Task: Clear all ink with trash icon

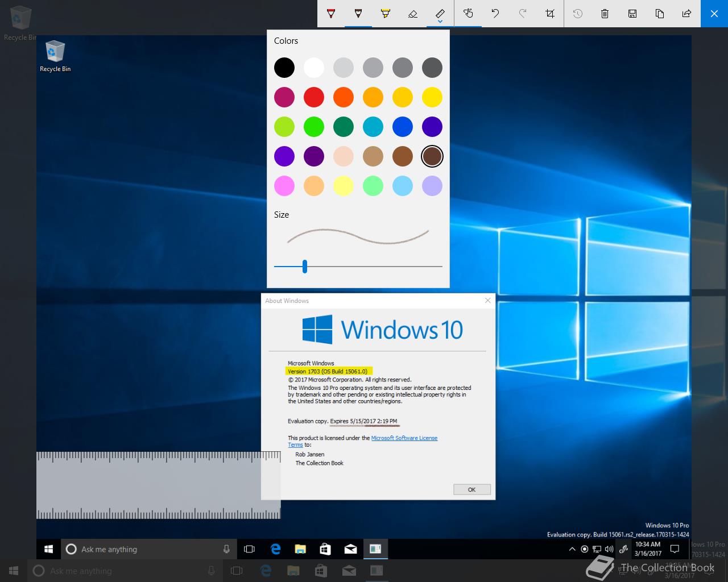Action: pyautogui.click(x=605, y=14)
